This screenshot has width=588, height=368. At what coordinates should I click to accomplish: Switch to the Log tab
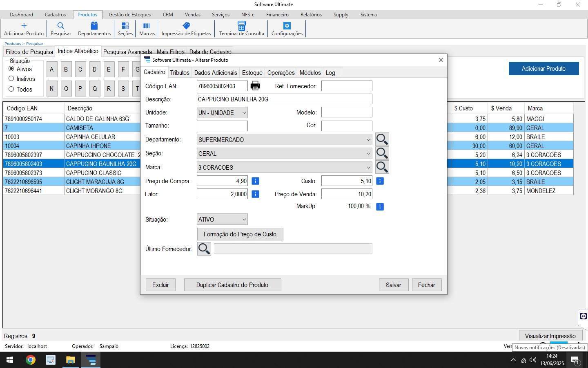coord(330,73)
